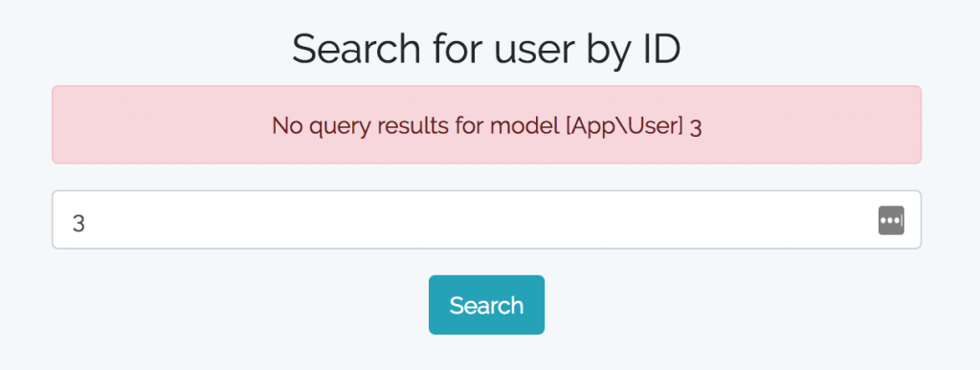980x370 pixels.
Task: Click inside the text box containing 3
Action: (486, 220)
